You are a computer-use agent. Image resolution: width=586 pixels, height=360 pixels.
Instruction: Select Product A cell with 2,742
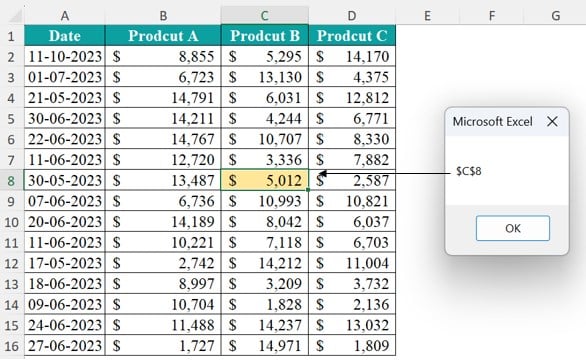(163, 263)
